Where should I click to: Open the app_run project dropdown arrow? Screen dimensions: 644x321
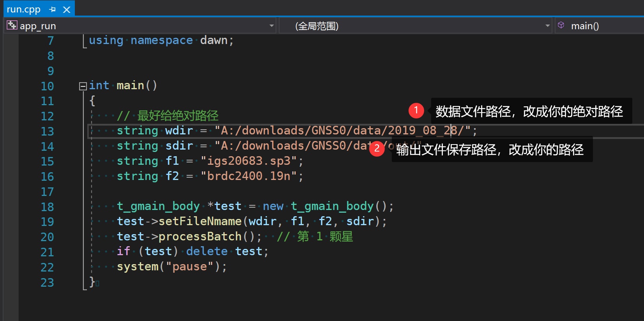271,26
